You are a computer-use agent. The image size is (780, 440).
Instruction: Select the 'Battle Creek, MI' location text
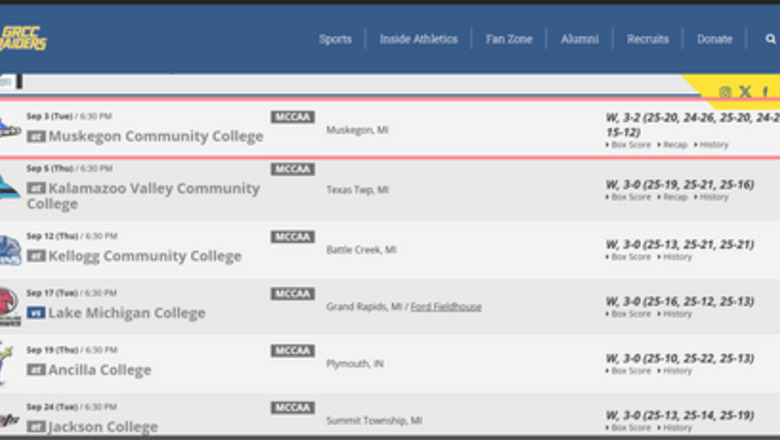click(361, 250)
